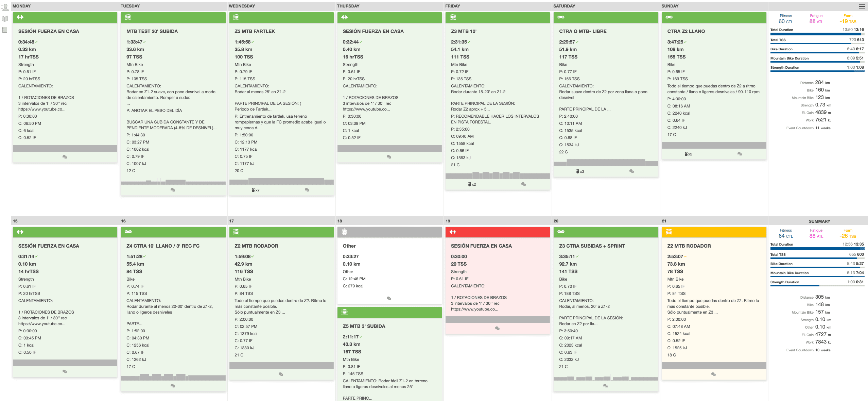Open the summary hamburger menu

coord(862,6)
